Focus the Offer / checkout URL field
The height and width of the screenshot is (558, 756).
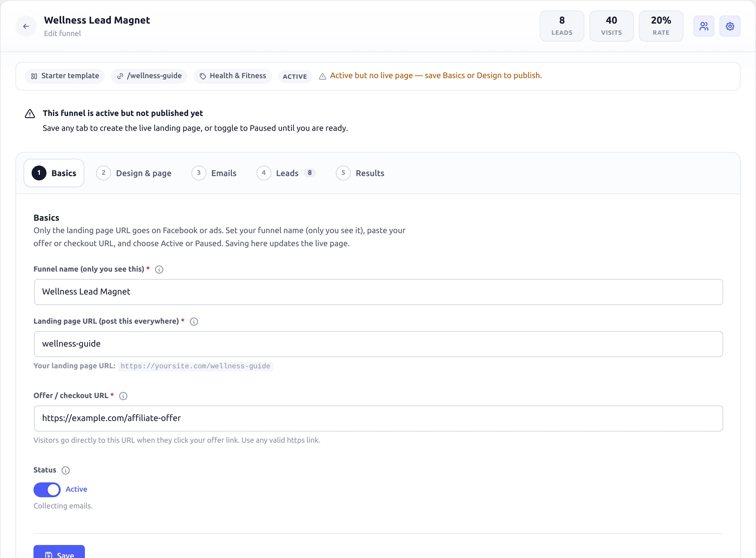[378, 418]
